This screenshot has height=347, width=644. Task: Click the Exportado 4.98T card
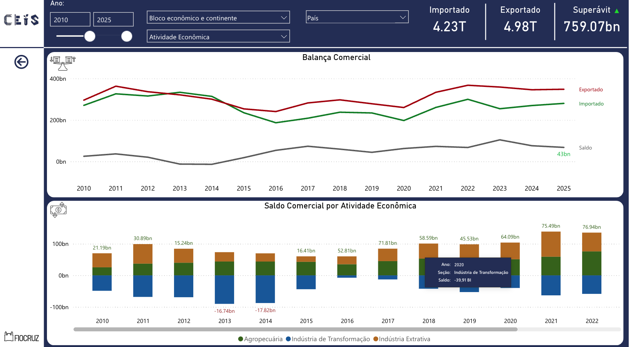[520, 20]
